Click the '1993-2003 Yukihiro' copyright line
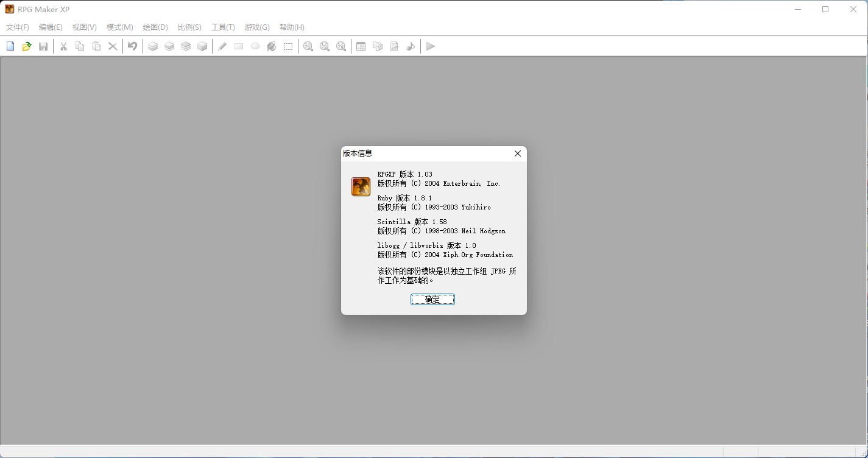Viewport: 868px width, 458px height. 434,207
